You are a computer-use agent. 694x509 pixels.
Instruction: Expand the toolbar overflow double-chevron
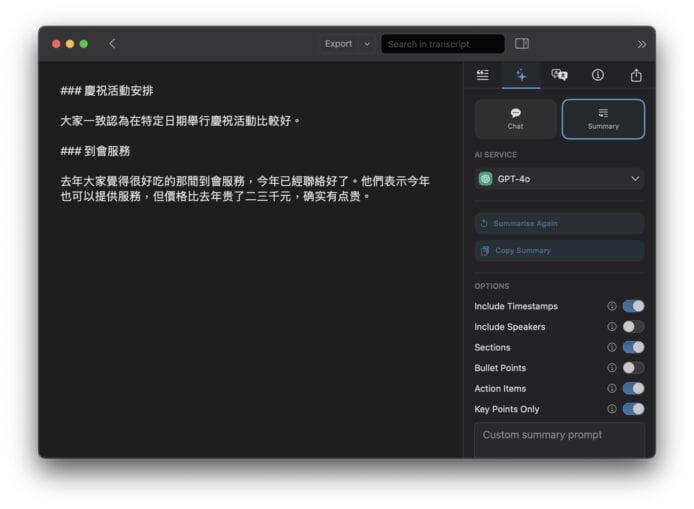[x=641, y=44]
